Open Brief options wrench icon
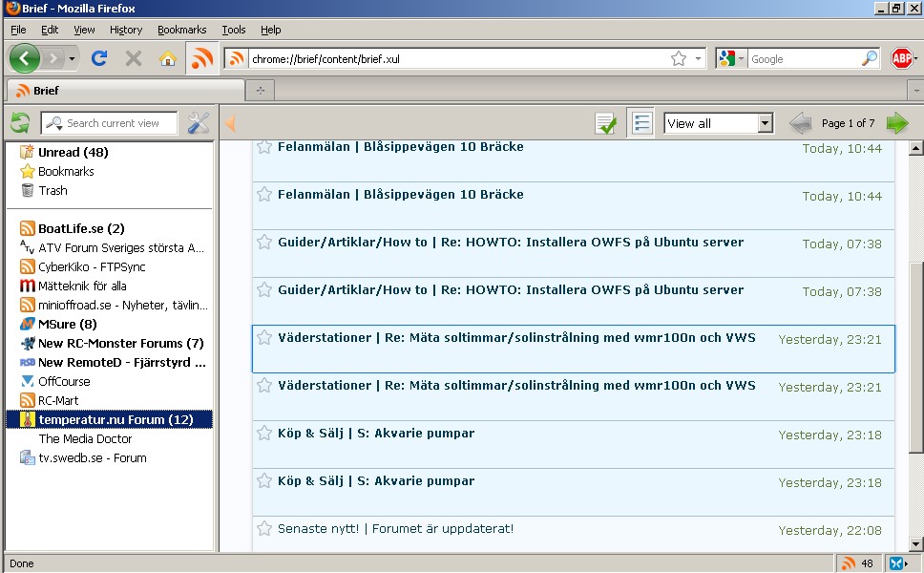Image resolution: width=924 pixels, height=573 pixels. tap(199, 122)
